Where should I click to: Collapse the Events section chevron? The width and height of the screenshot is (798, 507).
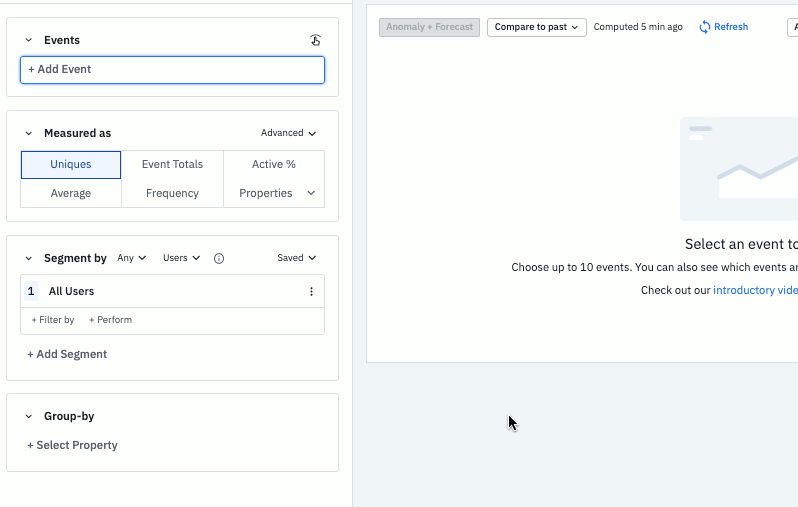click(29, 40)
